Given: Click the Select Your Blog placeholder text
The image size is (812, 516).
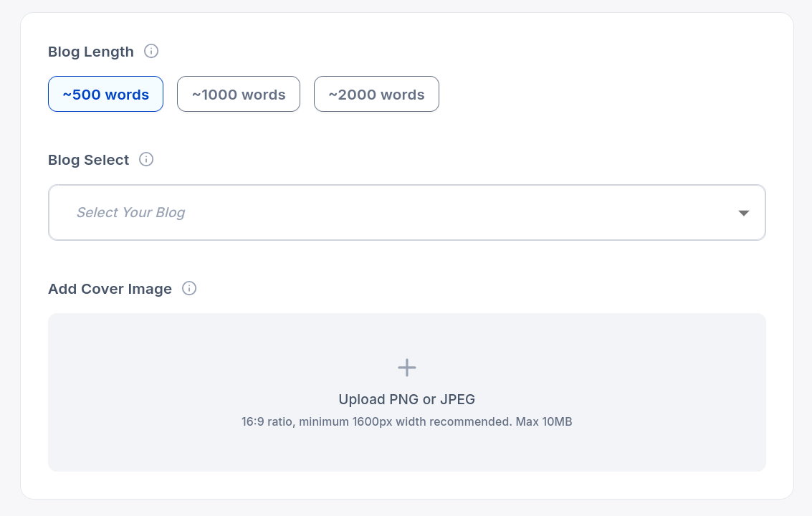Looking at the screenshot, I should [131, 212].
